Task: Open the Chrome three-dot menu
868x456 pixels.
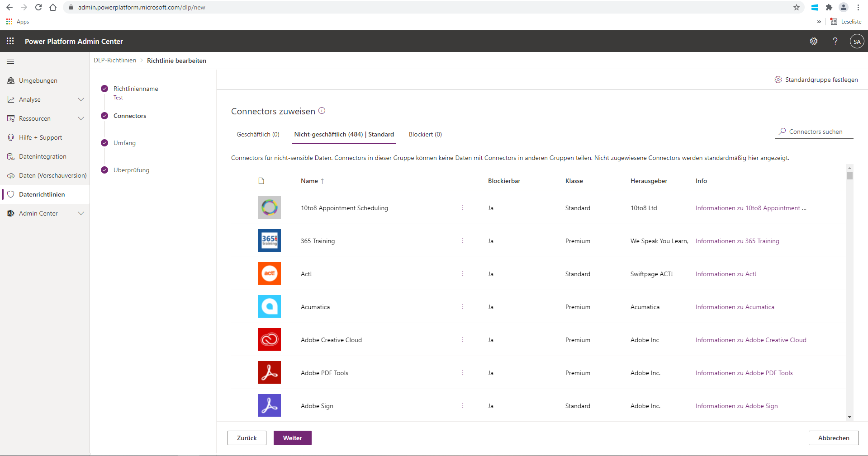Action: [858, 7]
